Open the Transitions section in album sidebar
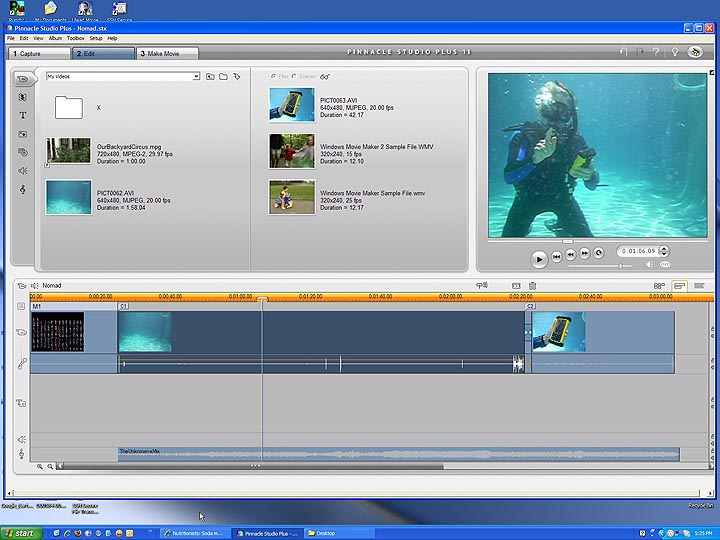The width and height of the screenshot is (720, 540). (x=23, y=97)
